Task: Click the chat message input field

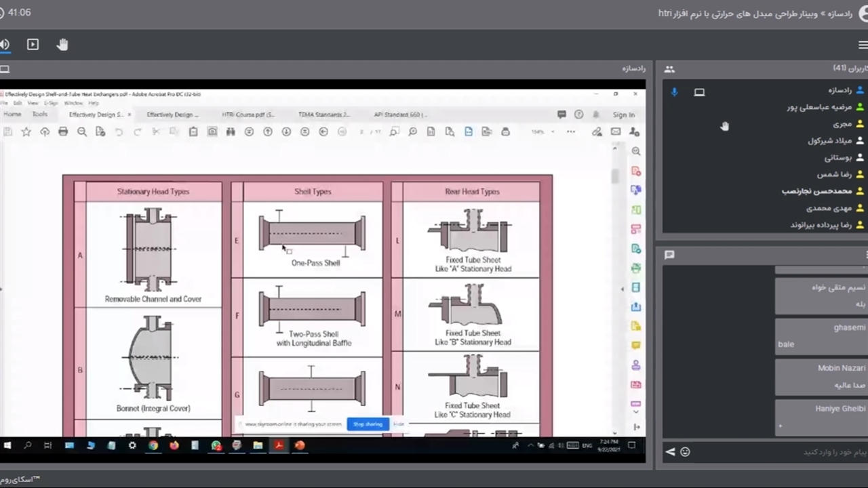Action: (x=780, y=452)
